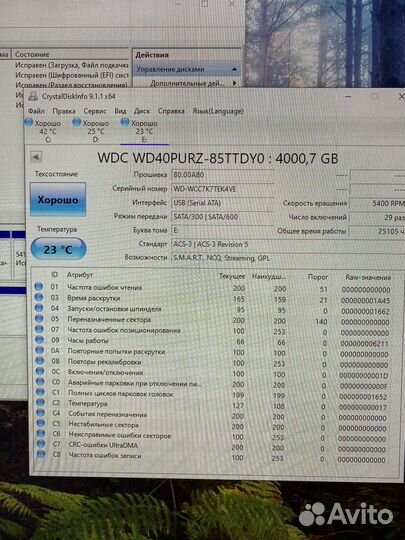Click status icon for attribute C1 head parking cycles
Viewport: 405px width, 540px height.
point(40,392)
